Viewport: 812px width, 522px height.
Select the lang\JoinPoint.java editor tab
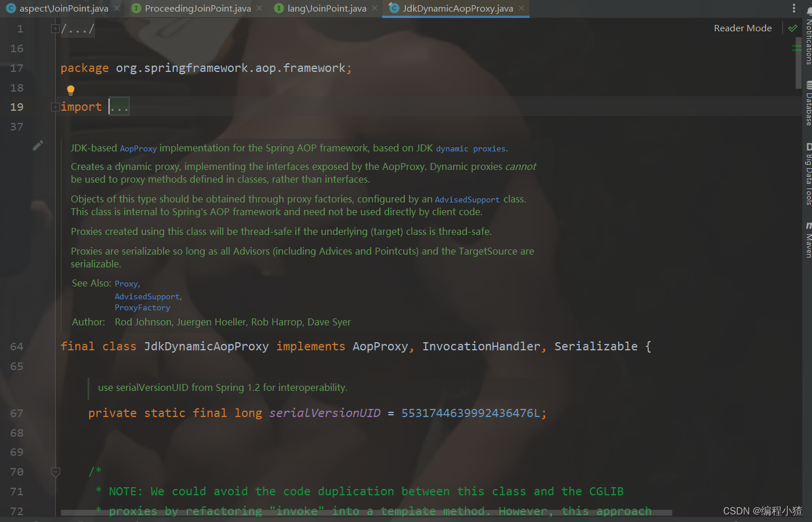tap(327, 9)
